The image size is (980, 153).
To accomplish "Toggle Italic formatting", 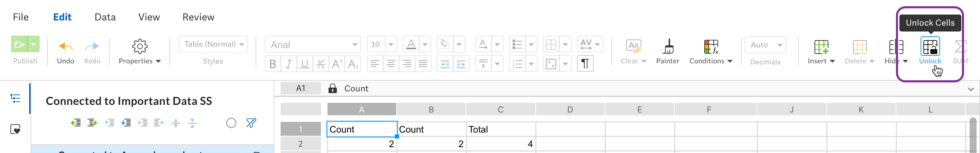I will tap(289, 64).
